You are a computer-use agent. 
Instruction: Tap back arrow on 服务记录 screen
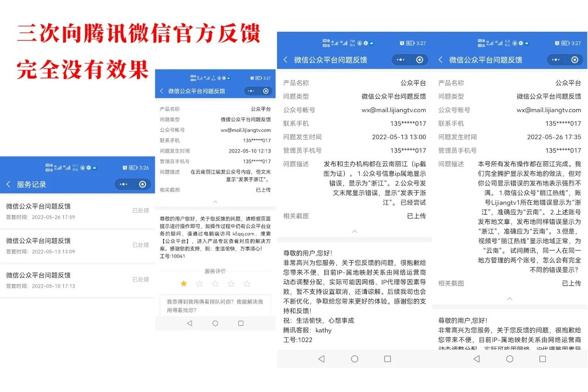(x=8, y=184)
